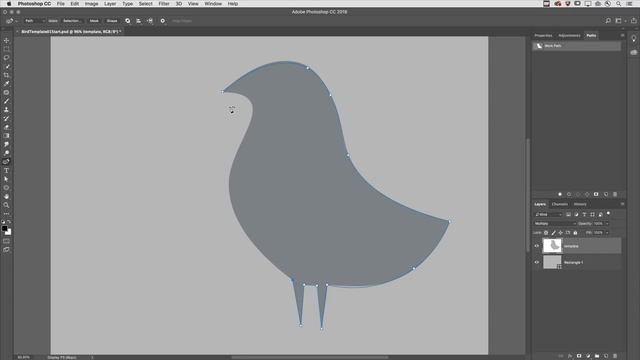Click the background color swatch
The width and height of the screenshot is (640, 360).
(9, 233)
